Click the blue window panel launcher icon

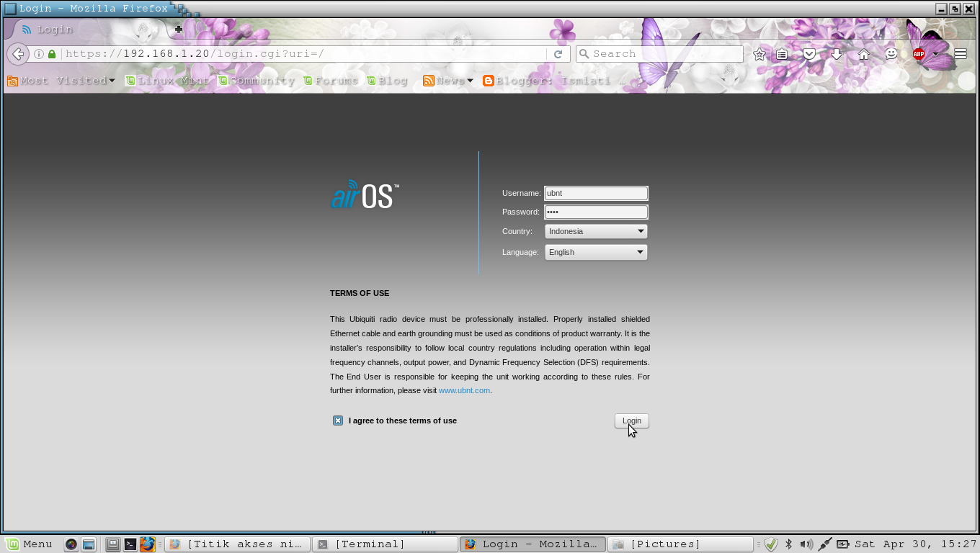tap(89, 544)
